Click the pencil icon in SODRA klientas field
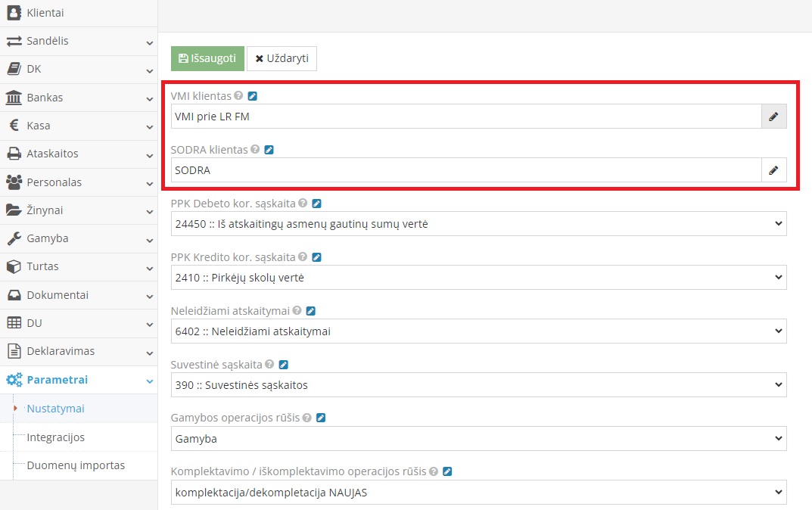The image size is (812, 510). [x=773, y=170]
